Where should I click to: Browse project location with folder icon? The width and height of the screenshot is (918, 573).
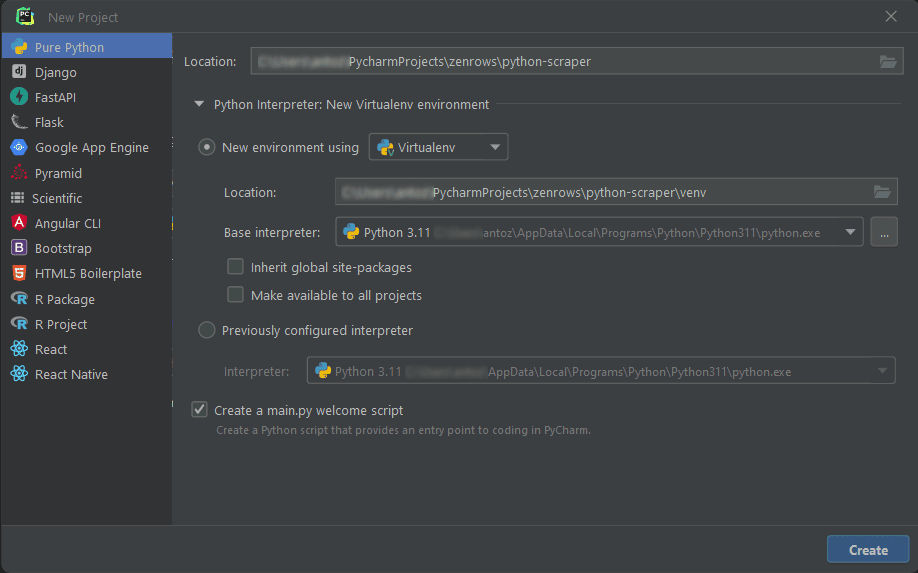click(888, 61)
